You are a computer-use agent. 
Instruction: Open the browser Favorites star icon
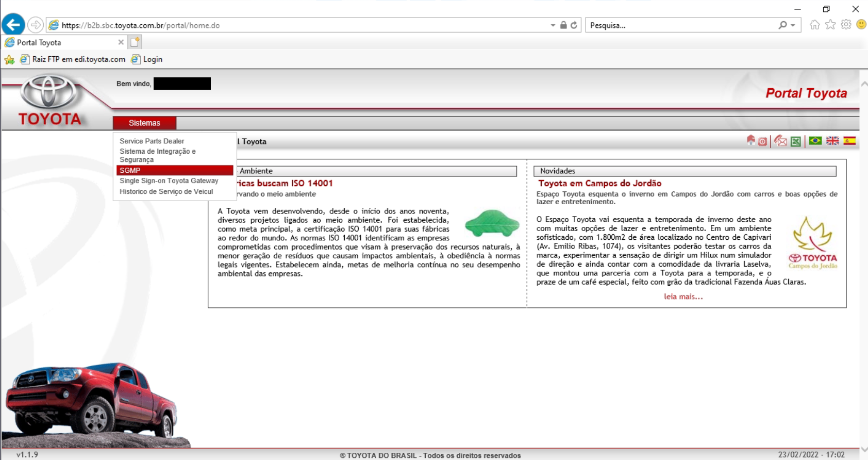(x=830, y=25)
